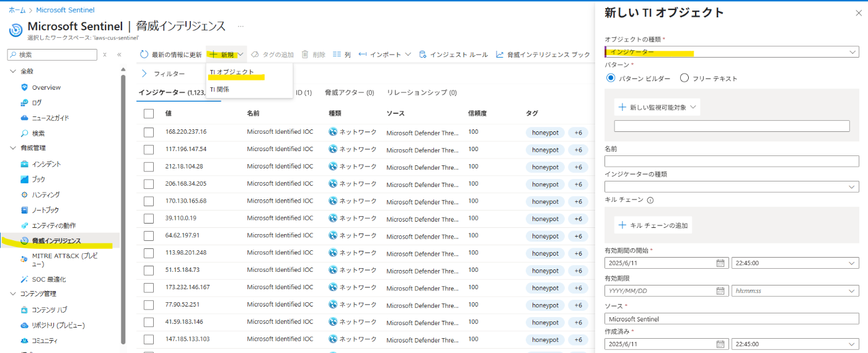
Task: Click the +6 tag for 168.220.237.16
Action: (578, 133)
